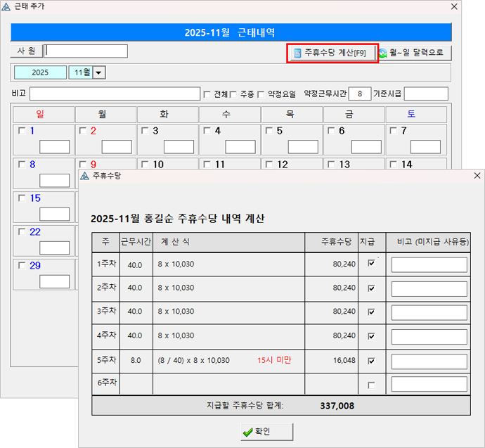This screenshot has height=448, width=485.
Task: Check the day 4 checkbox in calendar
Action: [207, 131]
